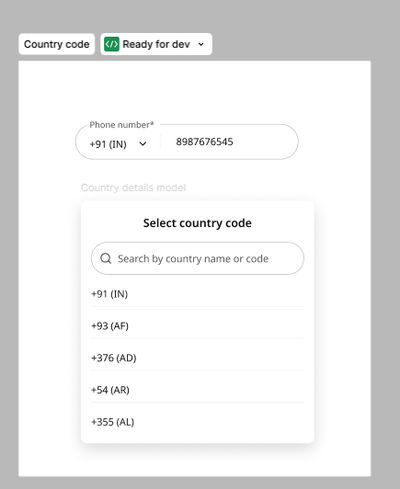Click the Country details model label
Image resolution: width=400 pixels, height=489 pixels.
pyautogui.click(x=133, y=188)
